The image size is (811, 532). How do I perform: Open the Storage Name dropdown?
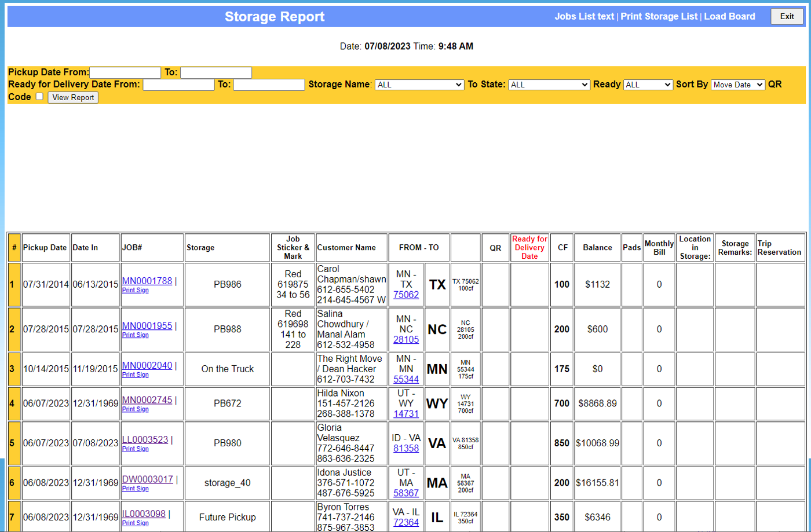coord(419,85)
